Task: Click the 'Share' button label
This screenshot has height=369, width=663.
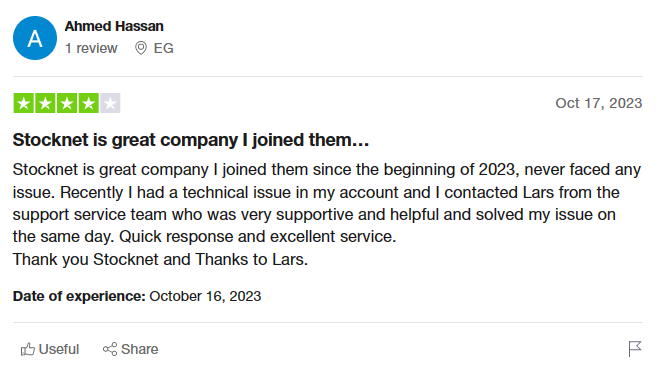Action: [x=140, y=349]
